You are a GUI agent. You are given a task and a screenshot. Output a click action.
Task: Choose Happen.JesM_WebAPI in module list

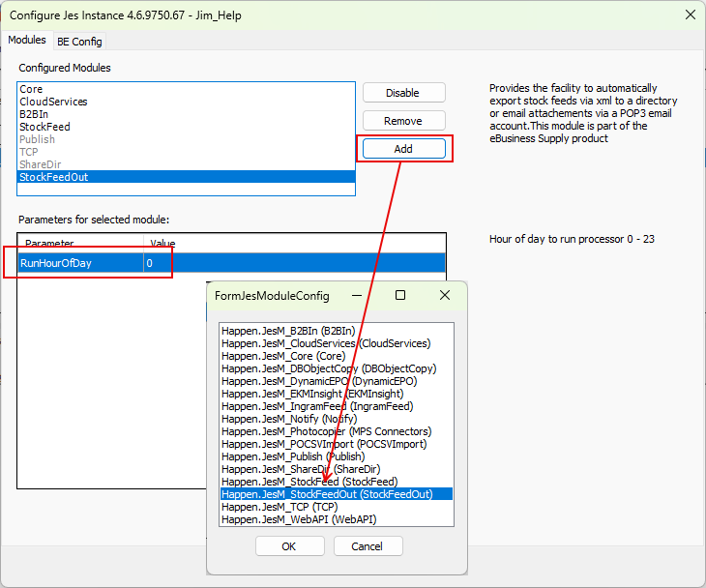point(299,519)
